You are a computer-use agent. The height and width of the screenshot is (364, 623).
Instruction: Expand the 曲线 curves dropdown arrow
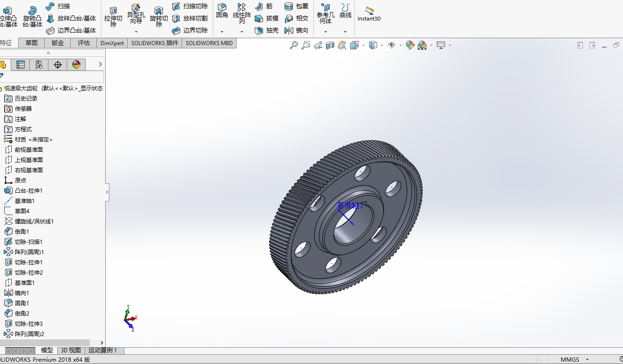pyautogui.click(x=345, y=32)
